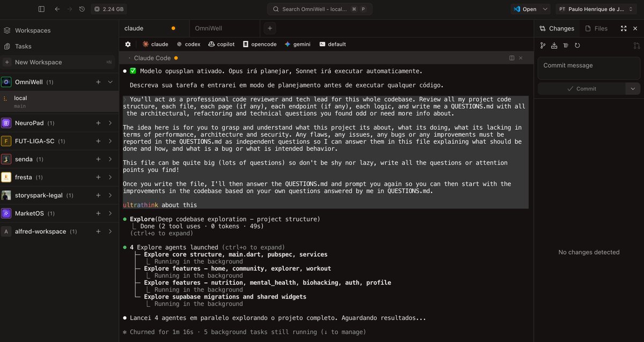Expand the MarketOS workspace chevron
The height and width of the screenshot is (342, 644).
[110, 213]
